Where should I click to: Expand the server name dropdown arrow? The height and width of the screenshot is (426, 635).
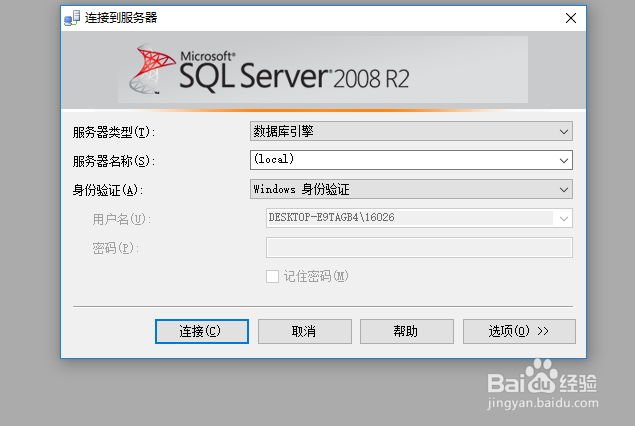[x=564, y=160]
